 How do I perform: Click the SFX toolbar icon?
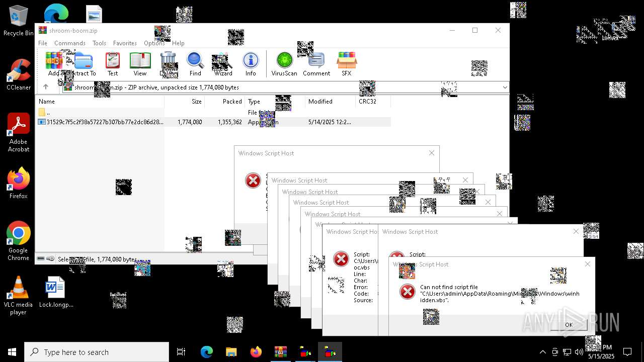click(x=347, y=64)
